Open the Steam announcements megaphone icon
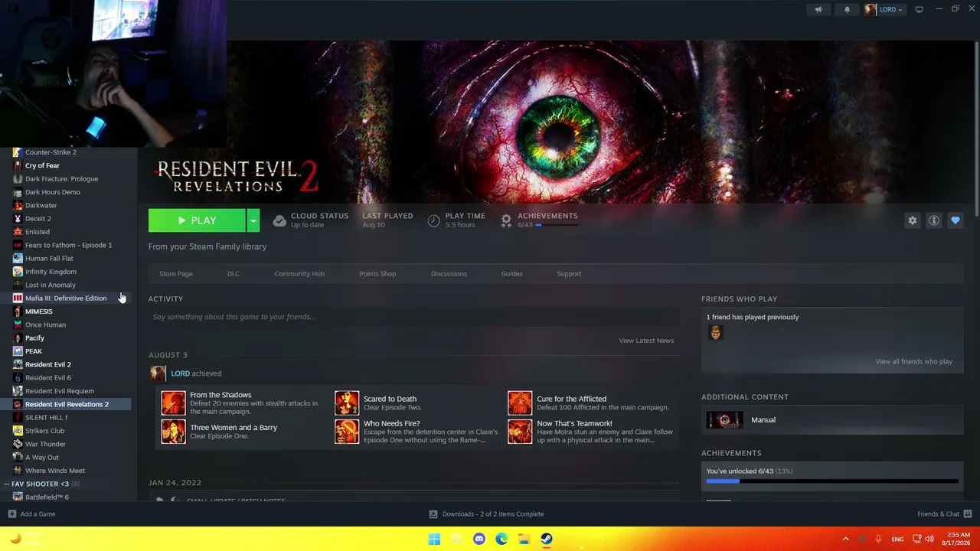This screenshot has height=551, width=980. (818, 9)
